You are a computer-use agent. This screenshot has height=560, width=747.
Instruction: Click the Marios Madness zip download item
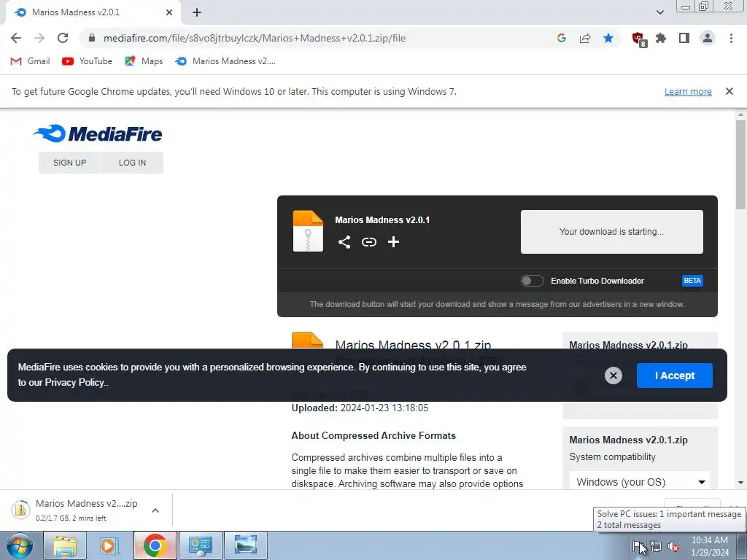[x=76, y=510]
